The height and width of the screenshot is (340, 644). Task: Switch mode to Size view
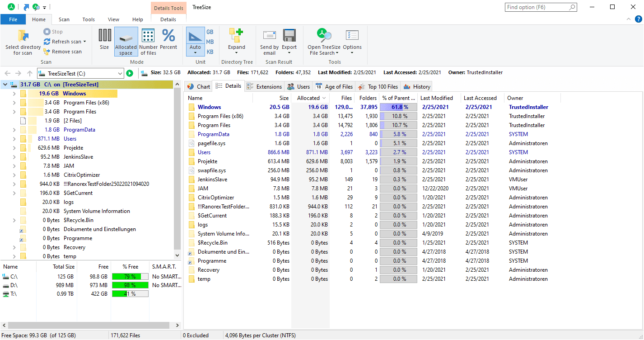click(x=104, y=36)
